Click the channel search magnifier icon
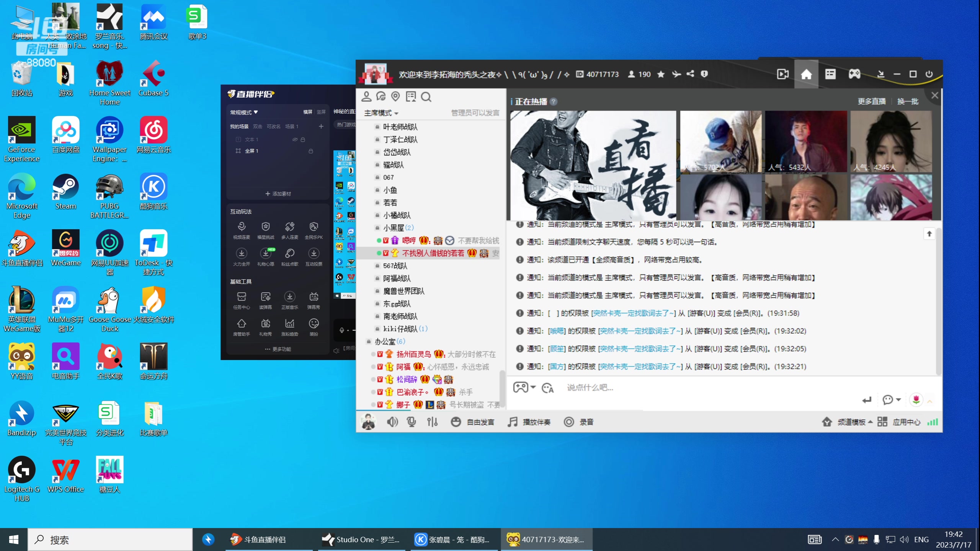 pyautogui.click(x=426, y=97)
